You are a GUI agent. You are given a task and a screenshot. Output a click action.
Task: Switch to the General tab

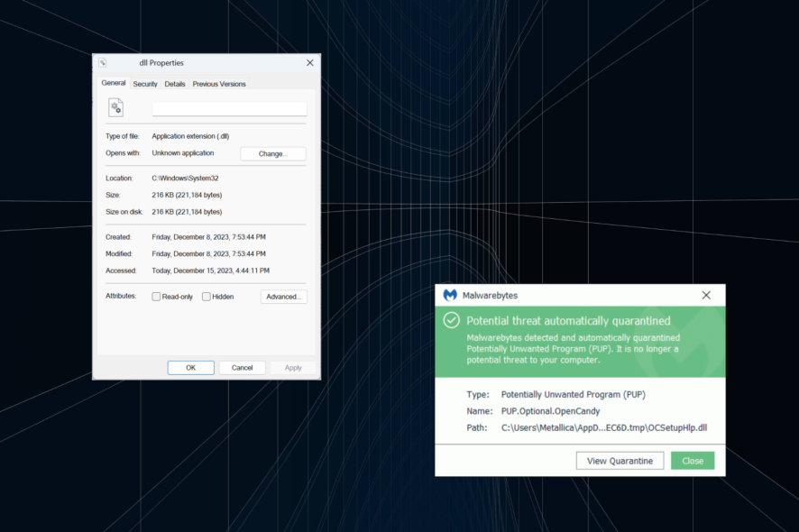click(x=113, y=83)
